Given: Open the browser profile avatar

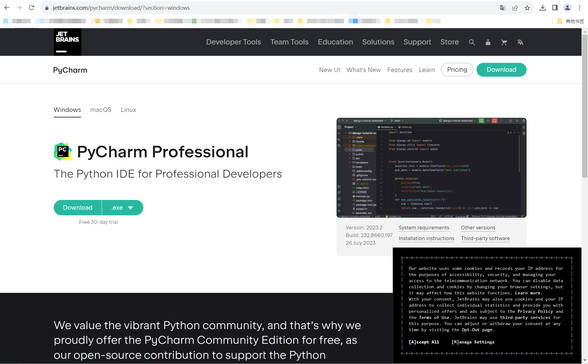Looking at the screenshot, I should pyautogui.click(x=567, y=8).
